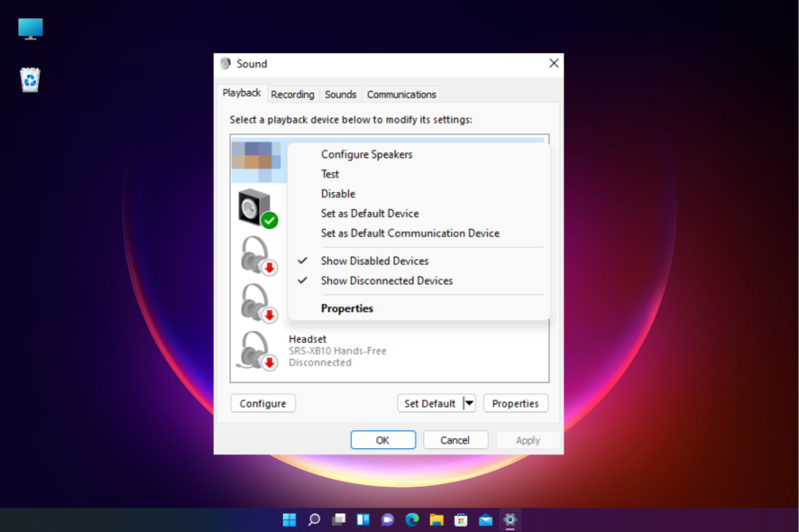Screen dimensions: 799x532
Task: Switch to the Recording tab
Action: click(x=292, y=95)
